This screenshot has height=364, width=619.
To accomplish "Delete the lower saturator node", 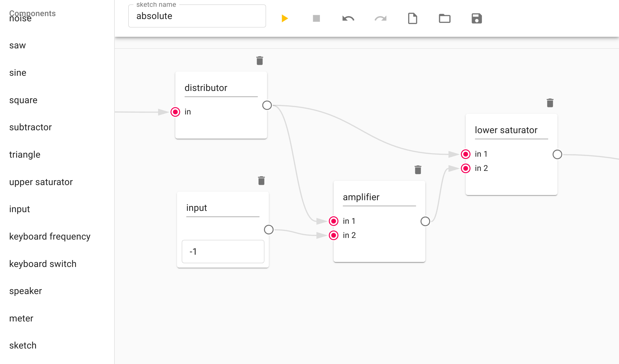I will click(x=550, y=103).
